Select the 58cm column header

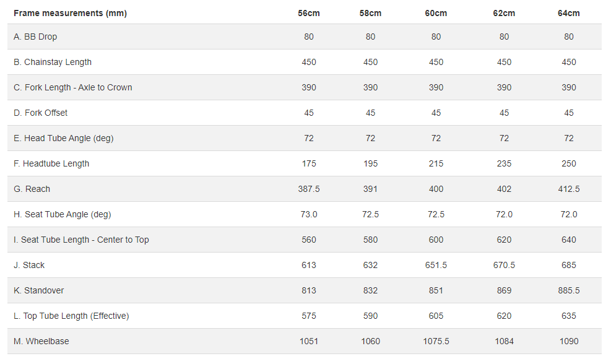coord(370,13)
